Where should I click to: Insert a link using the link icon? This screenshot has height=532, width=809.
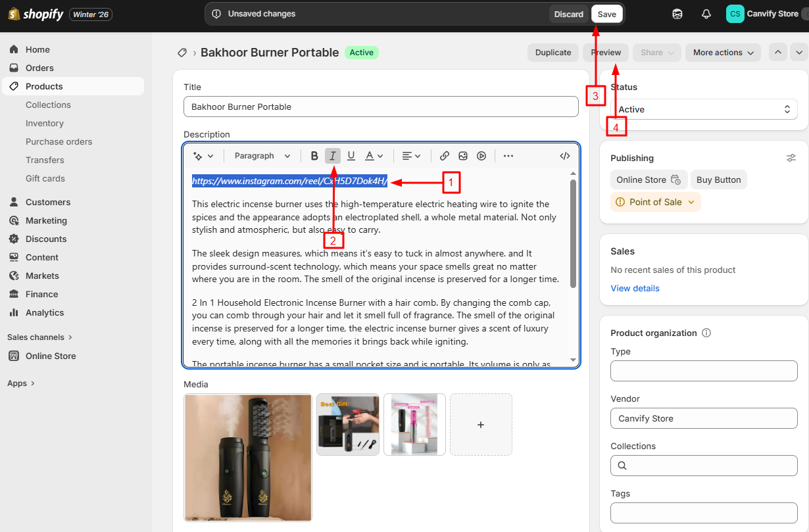pyautogui.click(x=444, y=156)
